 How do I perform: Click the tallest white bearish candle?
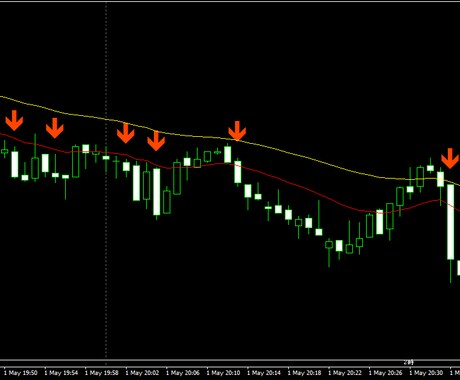point(451,222)
